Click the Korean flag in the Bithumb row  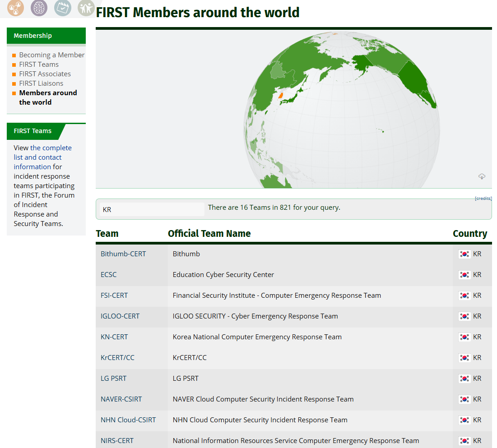tap(464, 254)
